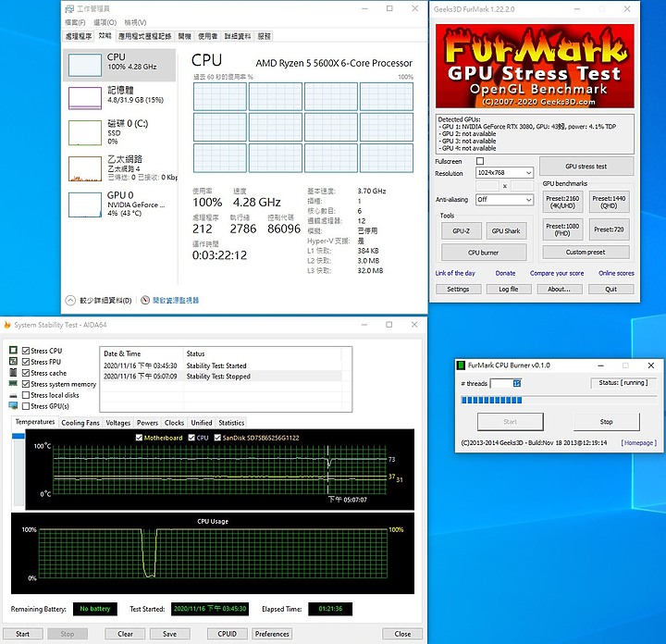
Task: Toggle the Stress system memory checkbox
Action: tap(26, 384)
